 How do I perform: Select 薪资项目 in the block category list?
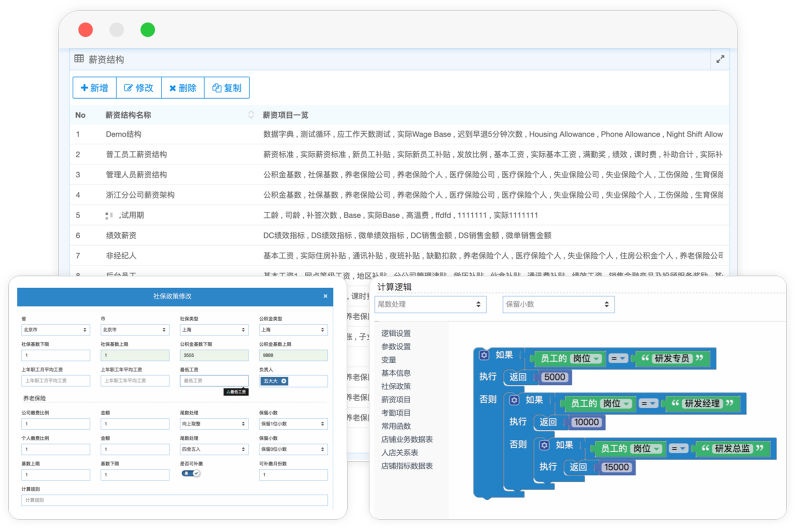tap(396, 399)
